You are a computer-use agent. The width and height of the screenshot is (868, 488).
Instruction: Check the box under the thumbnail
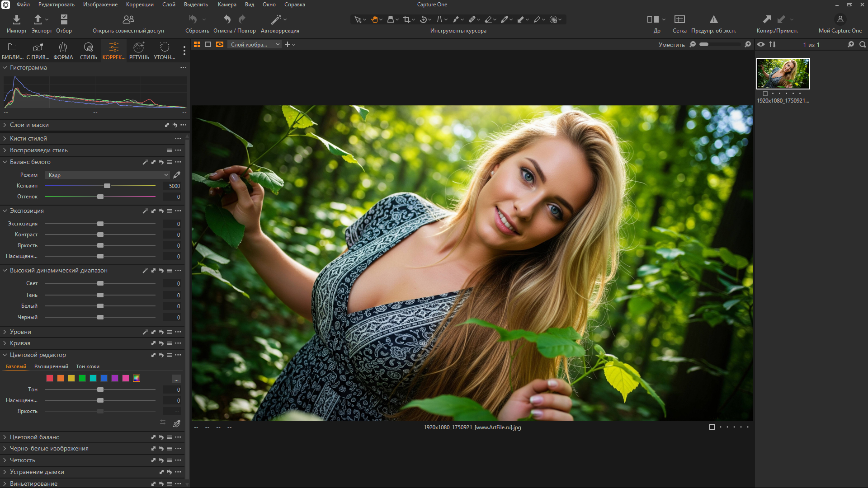(x=765, y=94)
